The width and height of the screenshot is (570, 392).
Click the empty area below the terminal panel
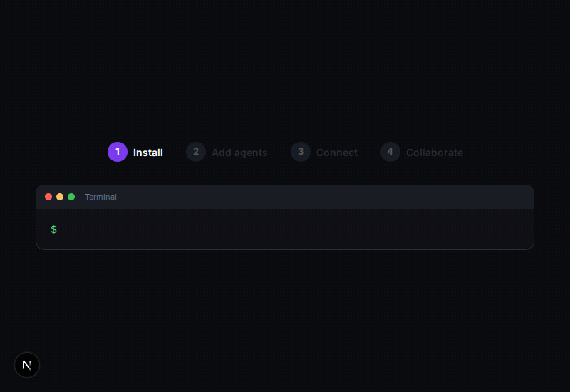click(285, 314)
